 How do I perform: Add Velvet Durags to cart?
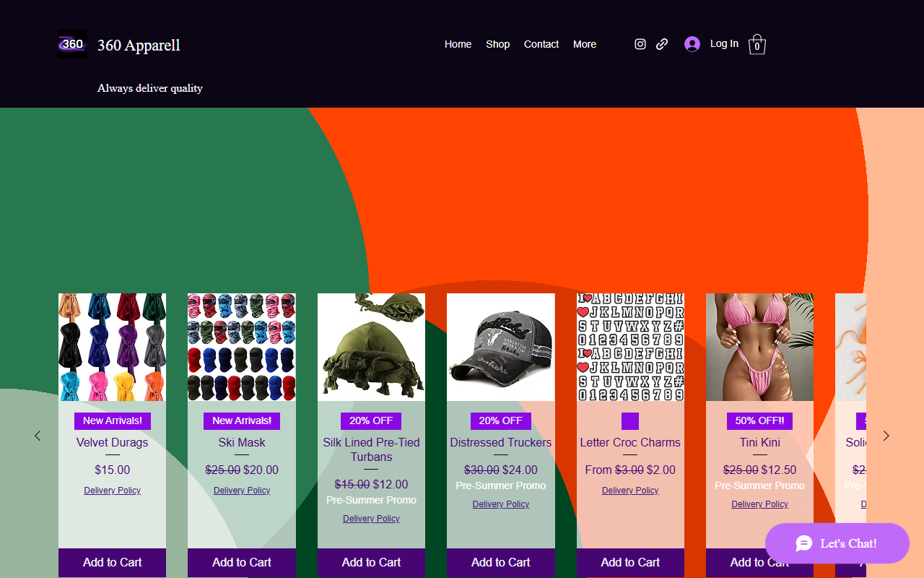112,562
